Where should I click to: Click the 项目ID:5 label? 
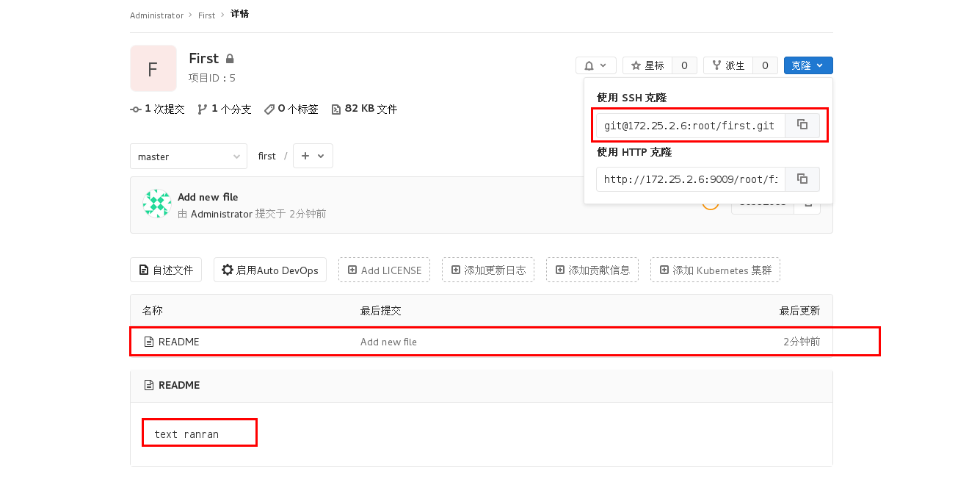[x=212, y=78]
